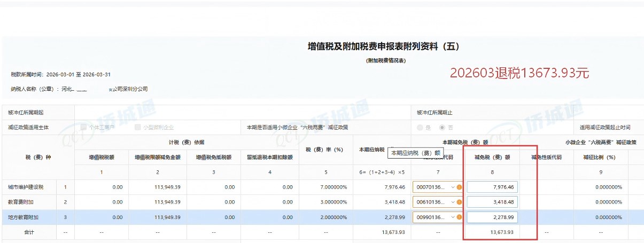The image size is (644, 243).
Task: Click the 6=（1+2+3-4）×5 formula cell
Action: (382, 173)
